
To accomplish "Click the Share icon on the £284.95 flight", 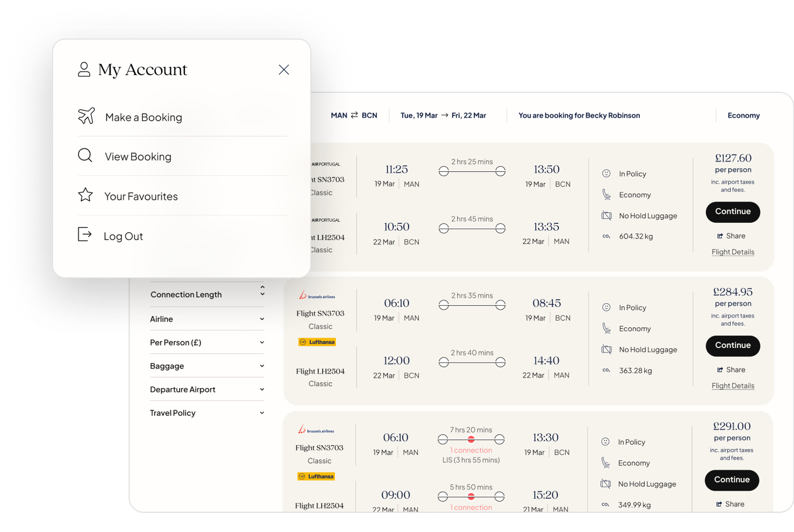I will click(x=721, y=370).
